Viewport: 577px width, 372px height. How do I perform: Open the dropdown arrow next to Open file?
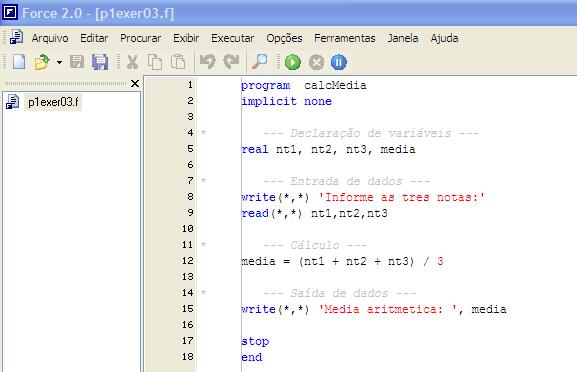(59, 62)
